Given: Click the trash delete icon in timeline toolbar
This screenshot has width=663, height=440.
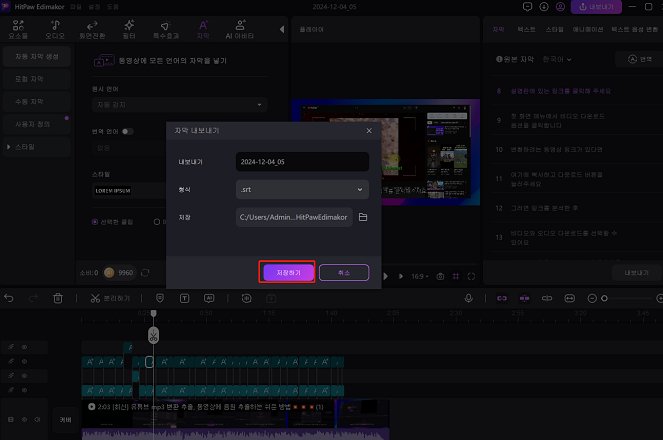Looking at the screenshot, I should [x=58, y=298].
